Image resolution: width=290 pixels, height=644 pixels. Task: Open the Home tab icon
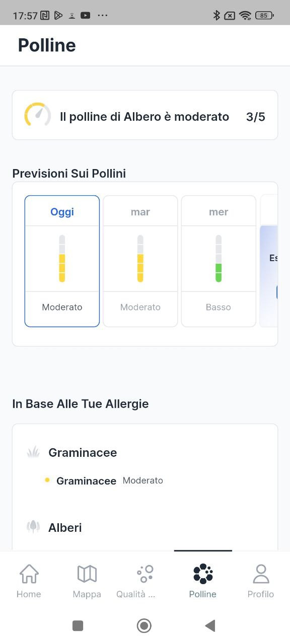(x=29, y=574)
